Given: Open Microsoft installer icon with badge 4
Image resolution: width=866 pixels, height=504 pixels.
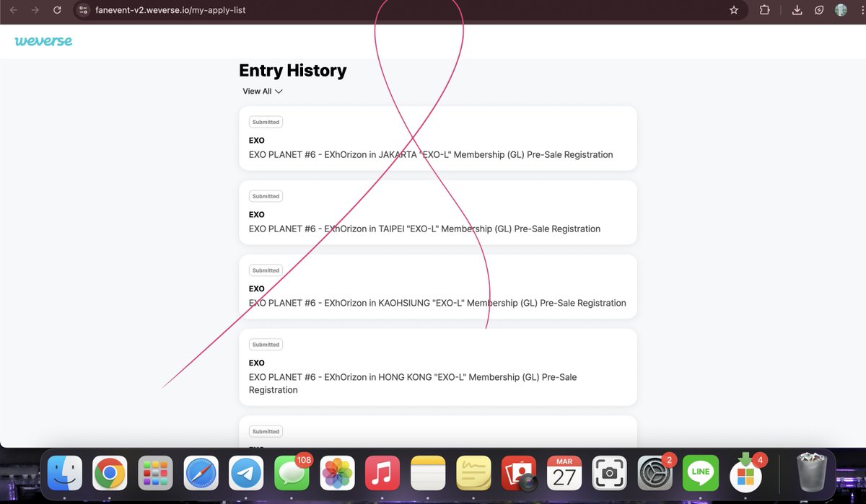Looking at the screenshot, I should [746, 473].
